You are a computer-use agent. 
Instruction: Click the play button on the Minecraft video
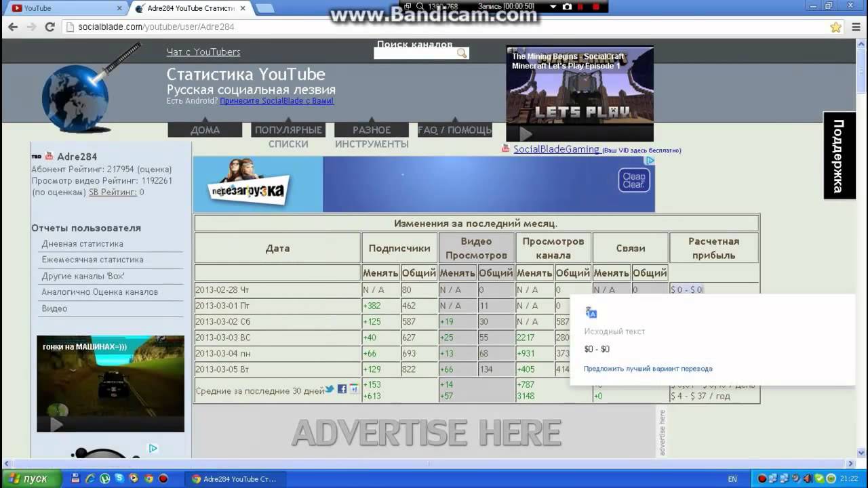pos(526,134)
